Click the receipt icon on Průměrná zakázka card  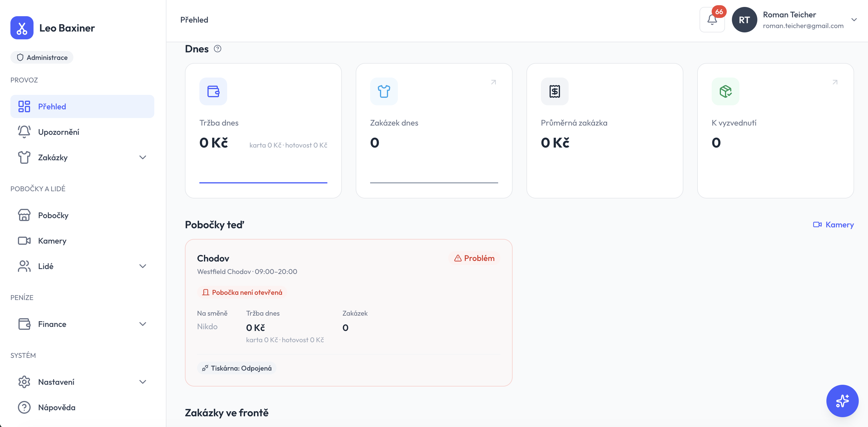[x=554, y=91]
